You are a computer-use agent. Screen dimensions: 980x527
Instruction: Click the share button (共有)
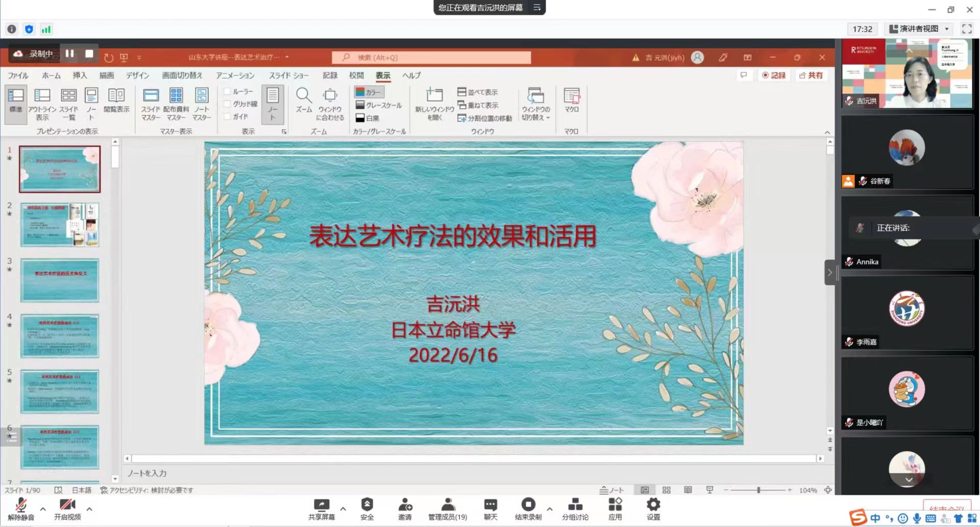pos(811,76)
